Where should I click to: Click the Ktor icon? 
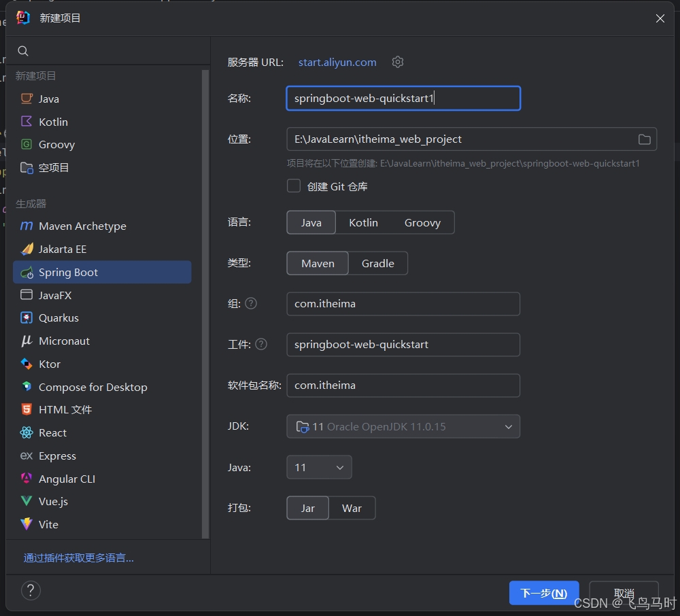27,364
